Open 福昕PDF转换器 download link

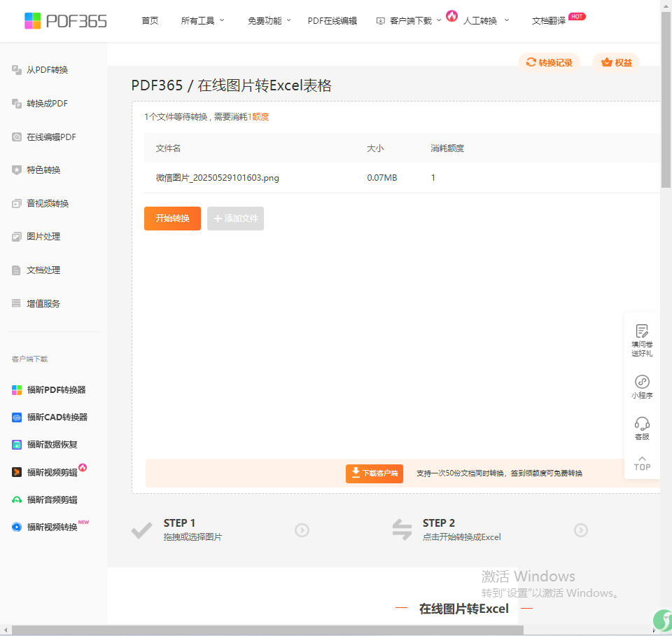coord(56,390)
